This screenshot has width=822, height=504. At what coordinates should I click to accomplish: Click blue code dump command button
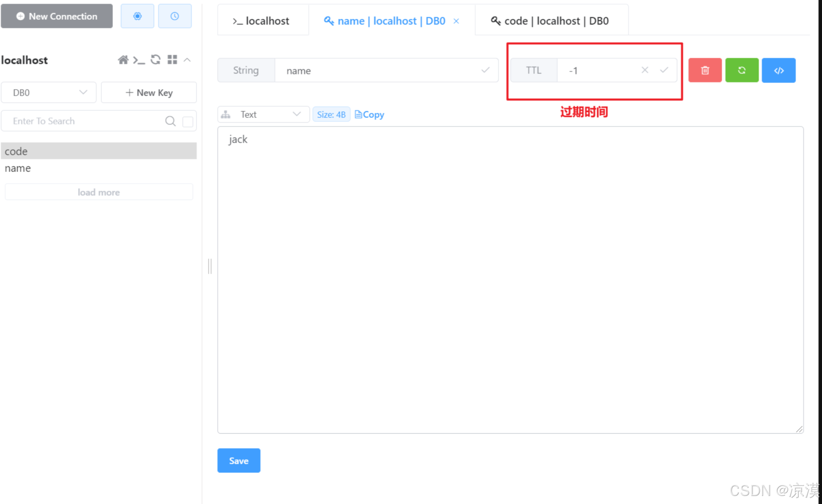[778, 70]
